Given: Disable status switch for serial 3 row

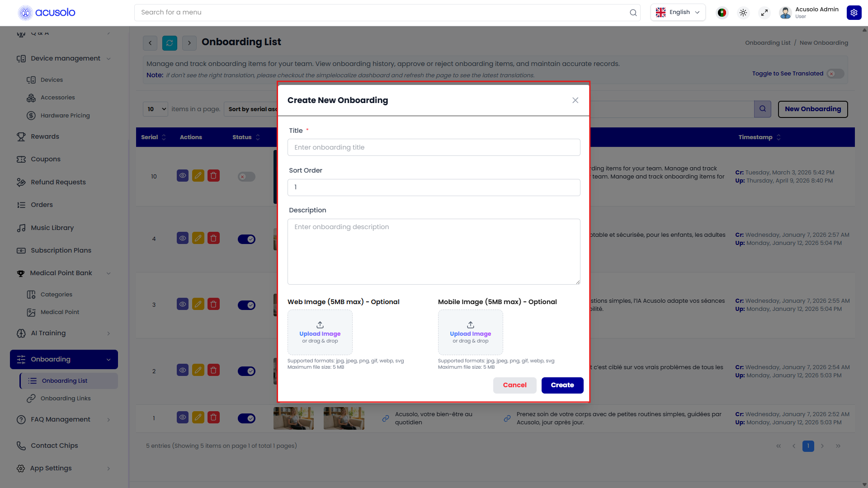Looking at the screenshot, I should 247,305.
